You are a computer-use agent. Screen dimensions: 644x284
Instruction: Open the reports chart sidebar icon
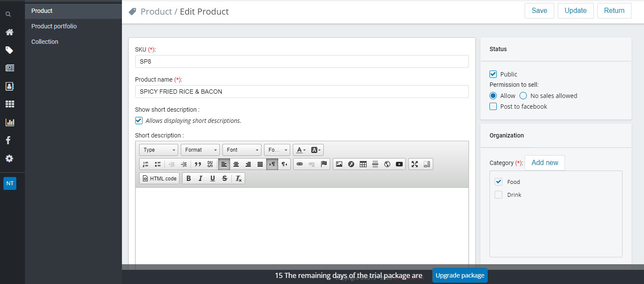coord(9,122)
